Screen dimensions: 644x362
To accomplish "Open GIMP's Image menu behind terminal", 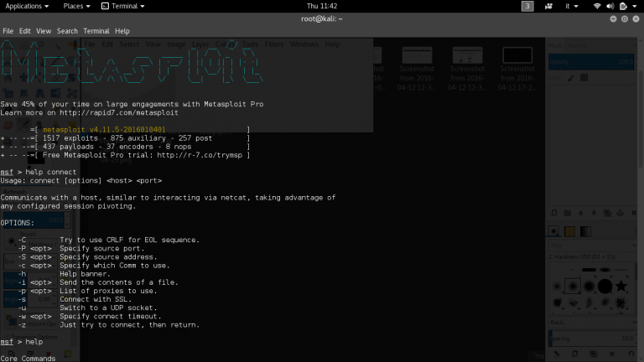I will coord(176,44).
